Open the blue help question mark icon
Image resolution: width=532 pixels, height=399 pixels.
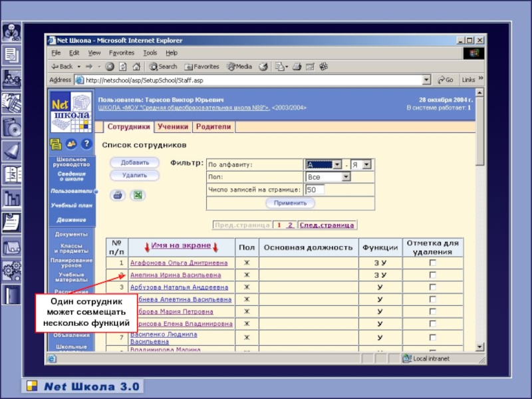coord(86,144)
